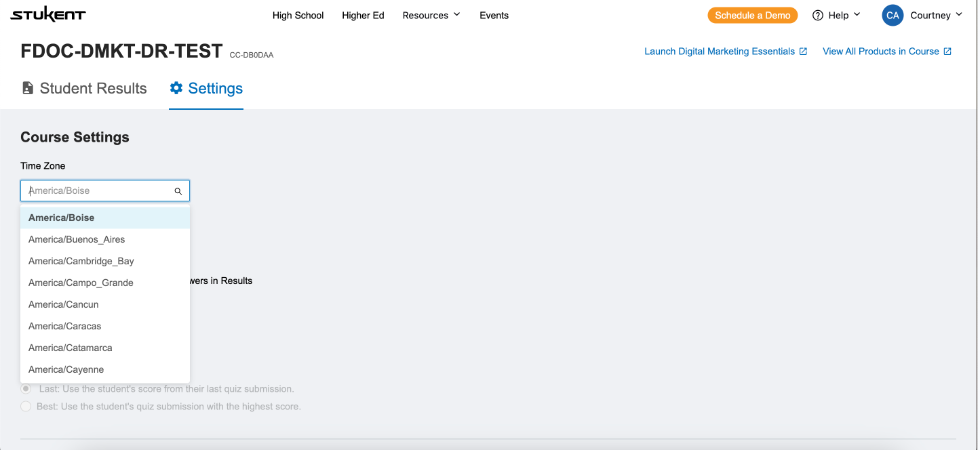Click external link icon beside Digital Marketing Essentials
This screenshot has height=450, width=980.
click(804, 52)
